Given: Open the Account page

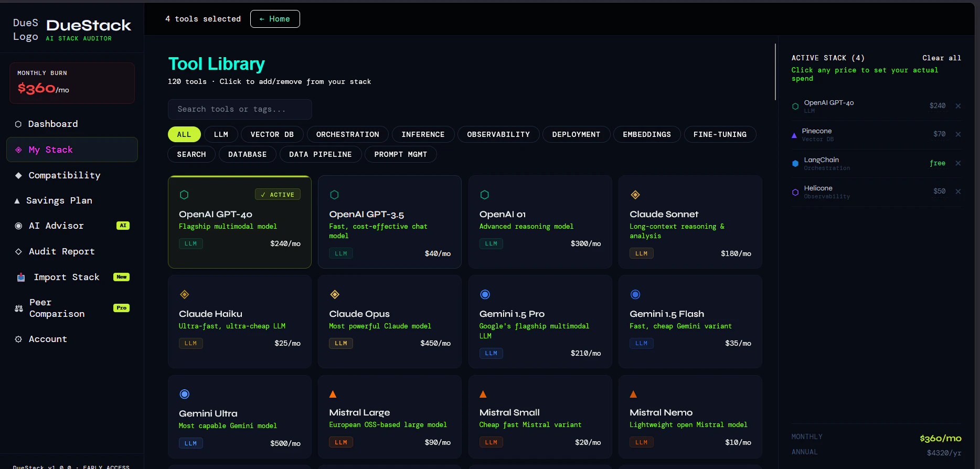Looking at the screenshot, I should 72,339.
